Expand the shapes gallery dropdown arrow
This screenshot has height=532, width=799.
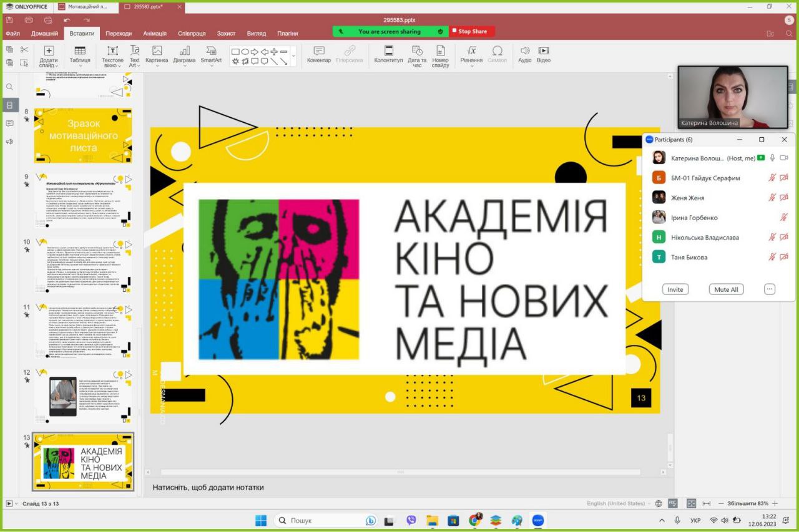pyautogui.click(x=293, y=56)
